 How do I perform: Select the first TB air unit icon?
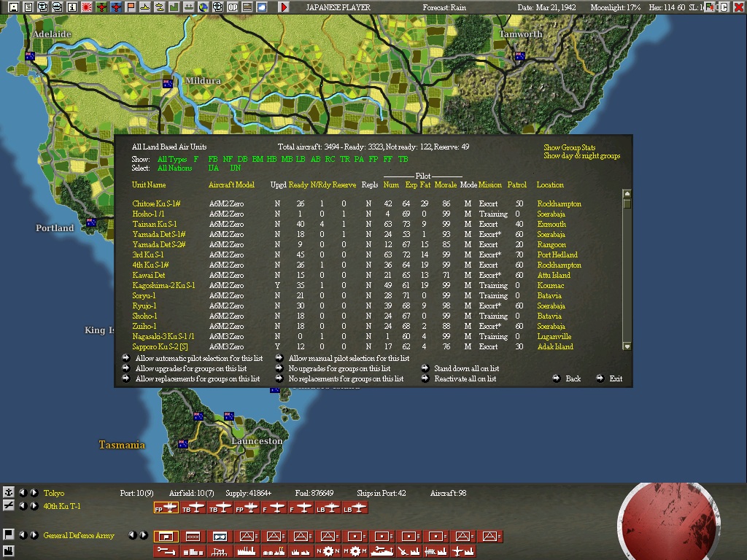[193, 508]
